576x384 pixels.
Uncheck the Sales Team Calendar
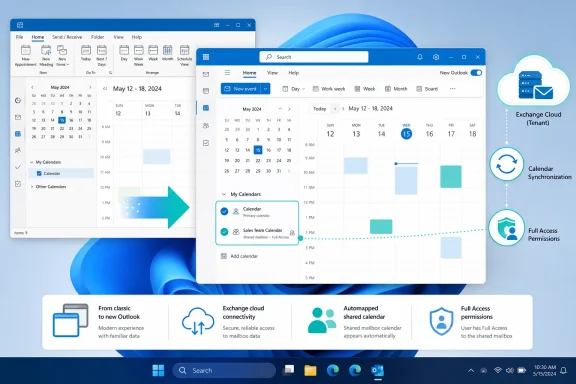(224, 232)
